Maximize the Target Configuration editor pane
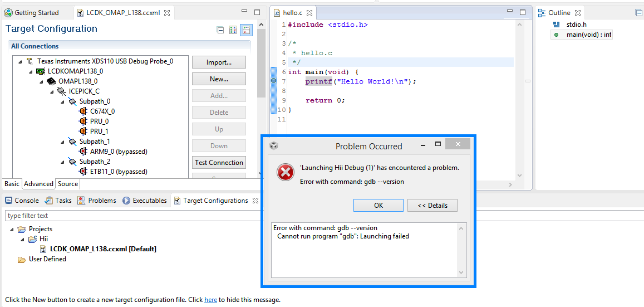The height and width of the screenshot is (307, 644). 257,12
